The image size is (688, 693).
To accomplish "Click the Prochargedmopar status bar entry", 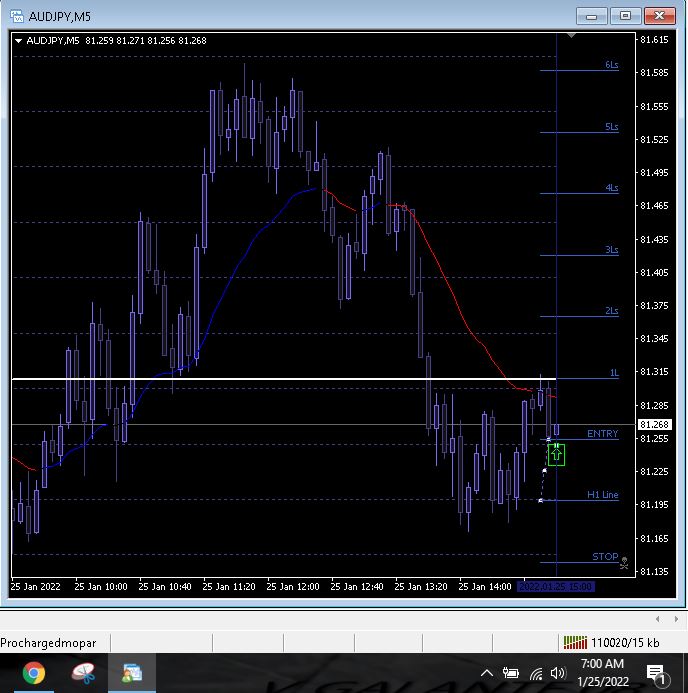I will click(48, 643).
